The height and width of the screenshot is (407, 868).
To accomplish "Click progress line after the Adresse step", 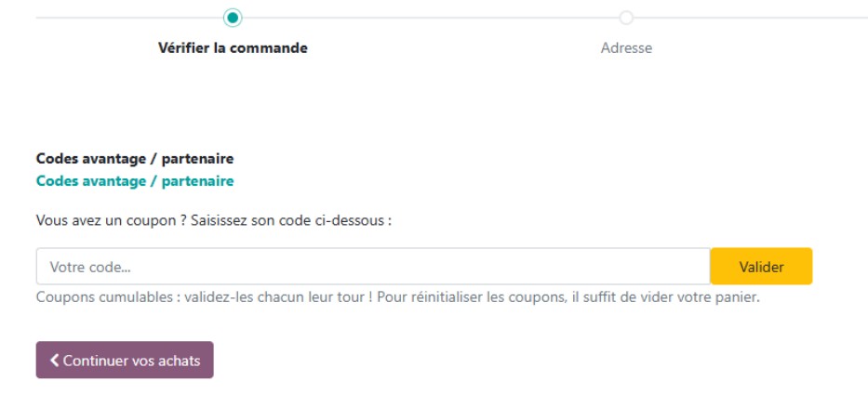I will pyautogui.click(x=751, y=18).
